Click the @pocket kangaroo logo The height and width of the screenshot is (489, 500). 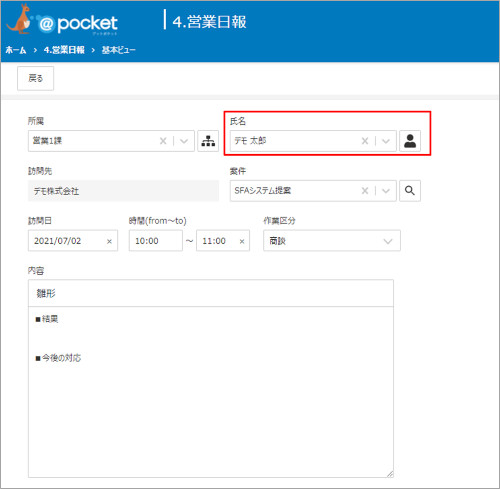pyautogui.click(x=62, y=21)
